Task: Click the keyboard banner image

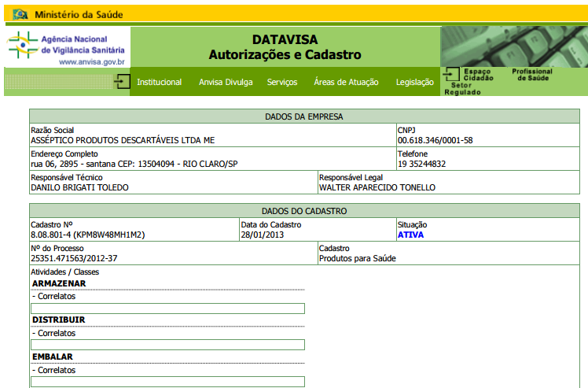Action: [514, 46]
